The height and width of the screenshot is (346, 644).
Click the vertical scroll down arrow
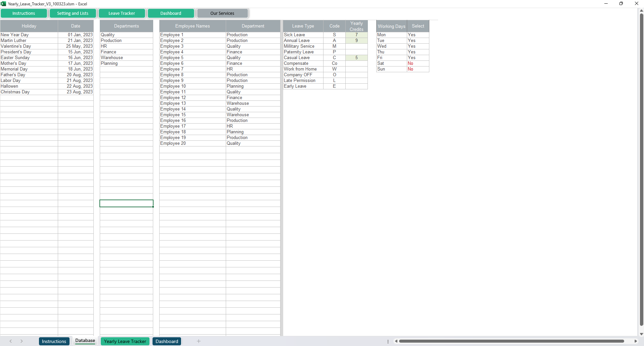pos(641,334)
